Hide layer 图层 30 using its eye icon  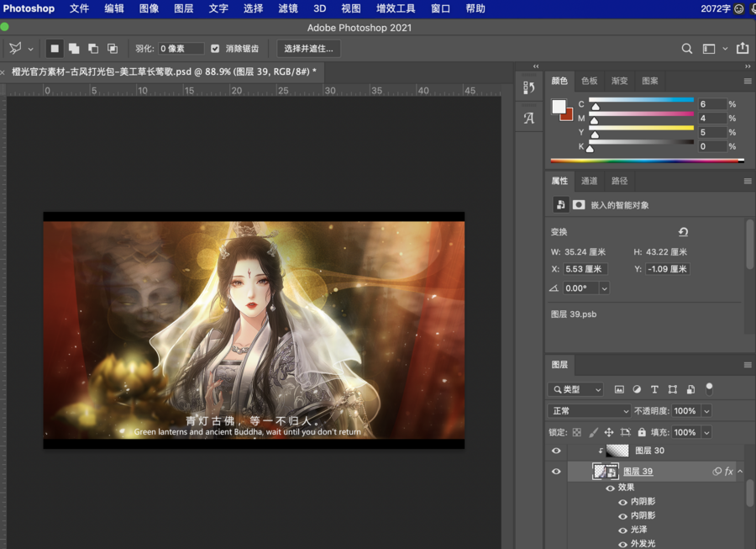[555, 451]
